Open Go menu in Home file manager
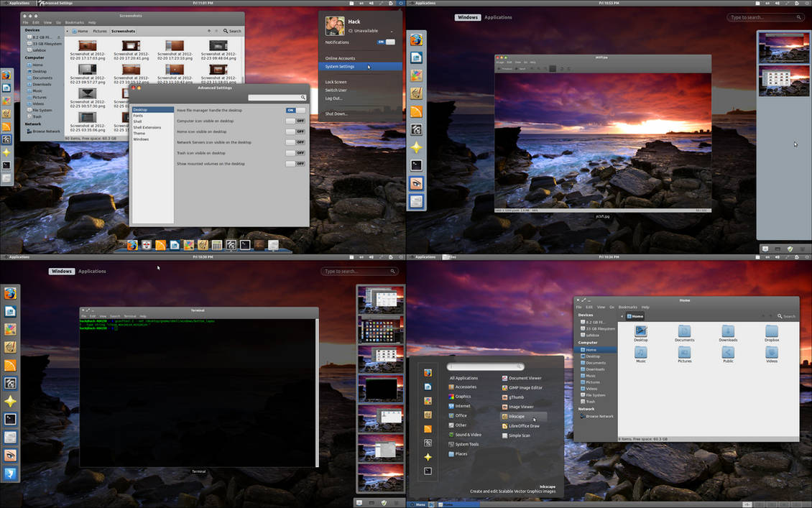The image size is (812, 508). (612, 307)
